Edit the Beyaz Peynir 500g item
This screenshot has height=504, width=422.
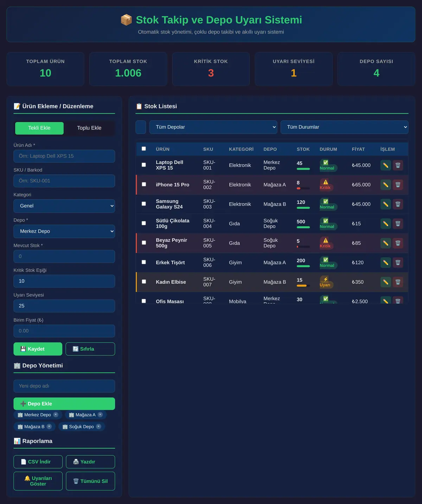click(385, 243)
